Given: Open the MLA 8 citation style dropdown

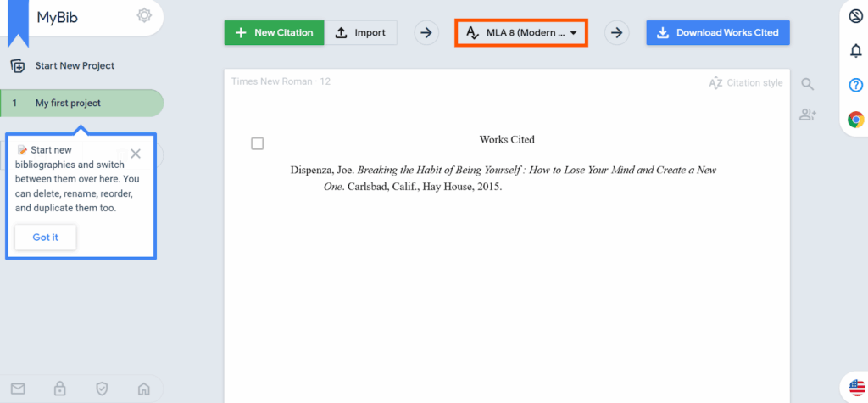Looking at the screenshot, I should (x=521, y=33).
